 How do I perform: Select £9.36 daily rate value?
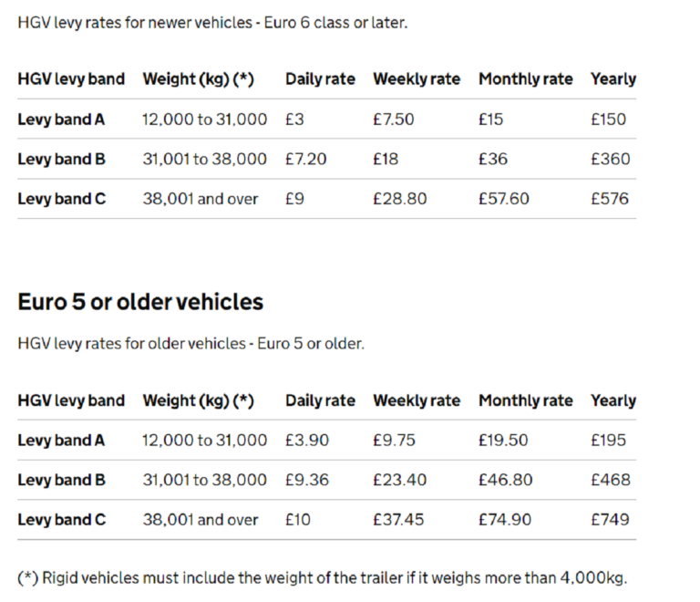(x=307, y=480)
